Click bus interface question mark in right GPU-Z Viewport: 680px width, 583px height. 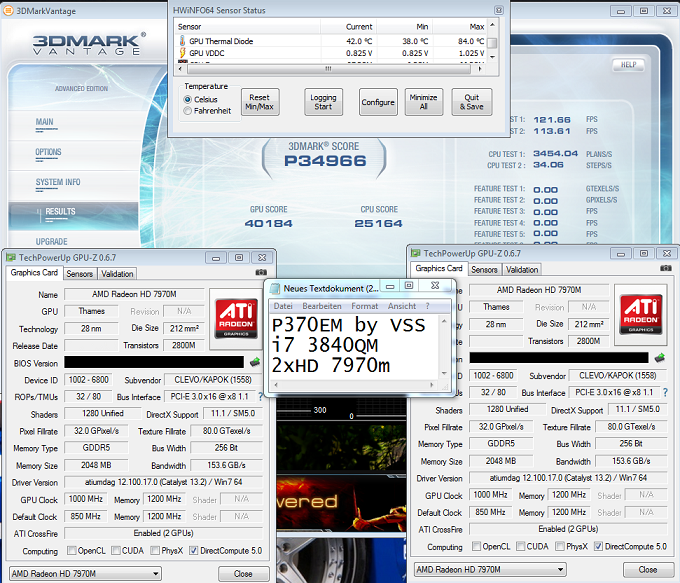pyautogui.click(x=665, y=392)
